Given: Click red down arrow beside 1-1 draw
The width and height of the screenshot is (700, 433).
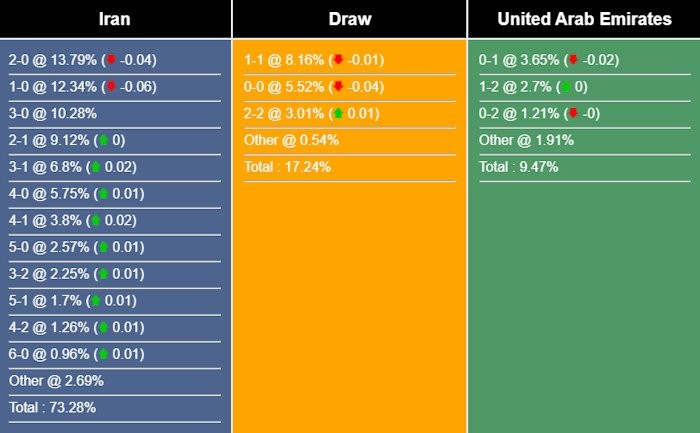Looking at the screenshot, I should (338, 59).
